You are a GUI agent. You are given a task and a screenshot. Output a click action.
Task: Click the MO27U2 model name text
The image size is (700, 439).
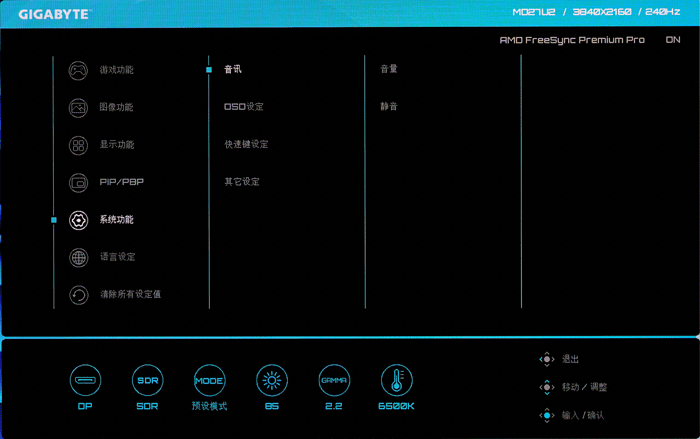[534, 12]
